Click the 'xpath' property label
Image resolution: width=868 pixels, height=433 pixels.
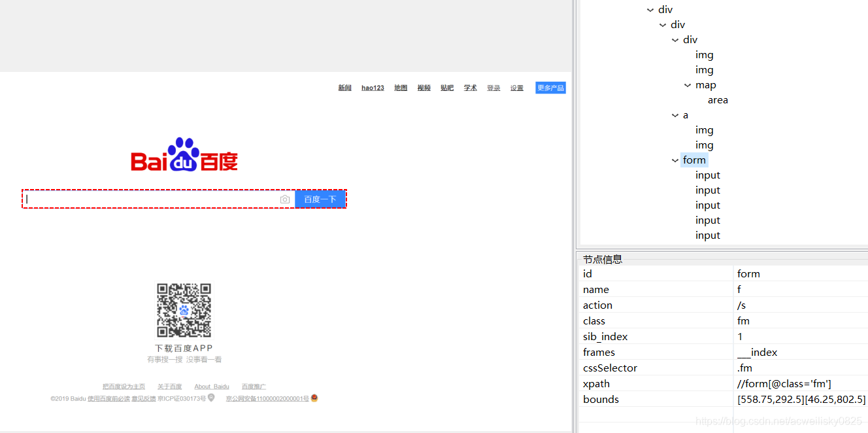[596, 384]
